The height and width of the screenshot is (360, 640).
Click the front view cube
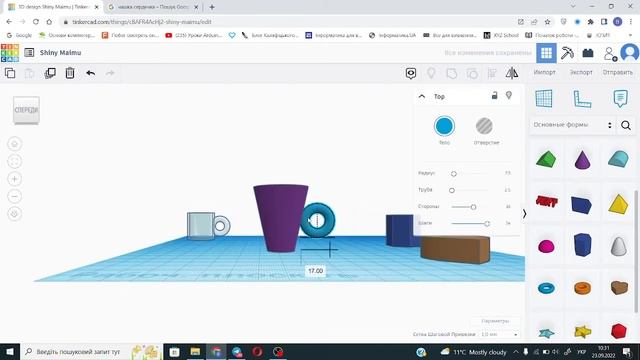[27, 110]
